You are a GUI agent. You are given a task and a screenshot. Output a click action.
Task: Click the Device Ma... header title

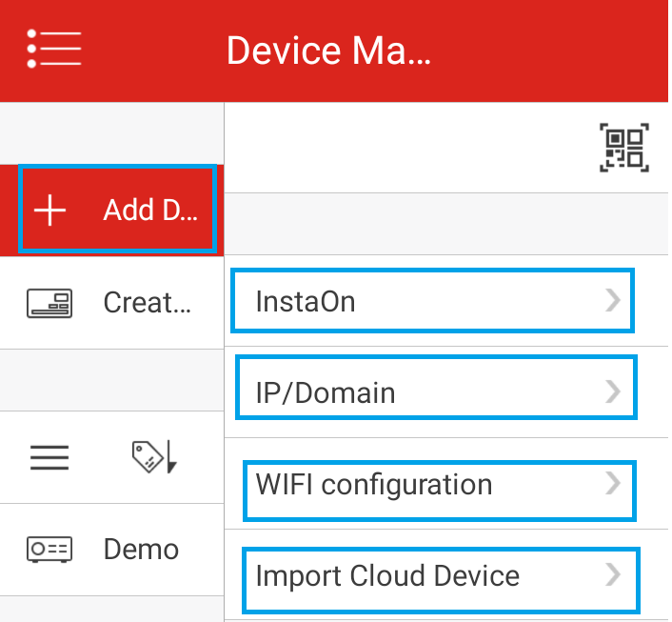click(x=328, y=50)
